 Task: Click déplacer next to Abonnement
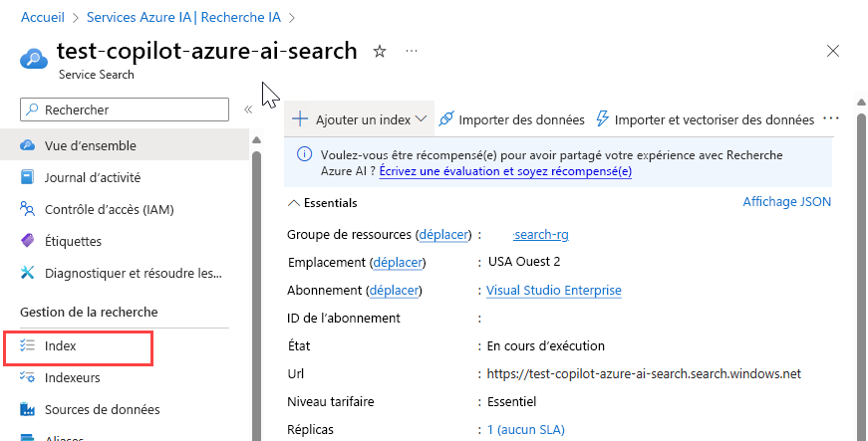pyautogui.click(x=395, y=290)
